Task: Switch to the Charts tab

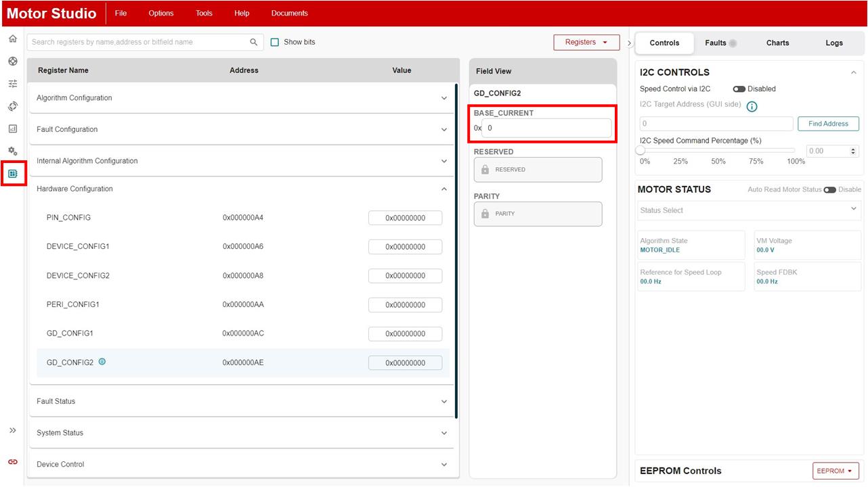Action: click(777, 43)
